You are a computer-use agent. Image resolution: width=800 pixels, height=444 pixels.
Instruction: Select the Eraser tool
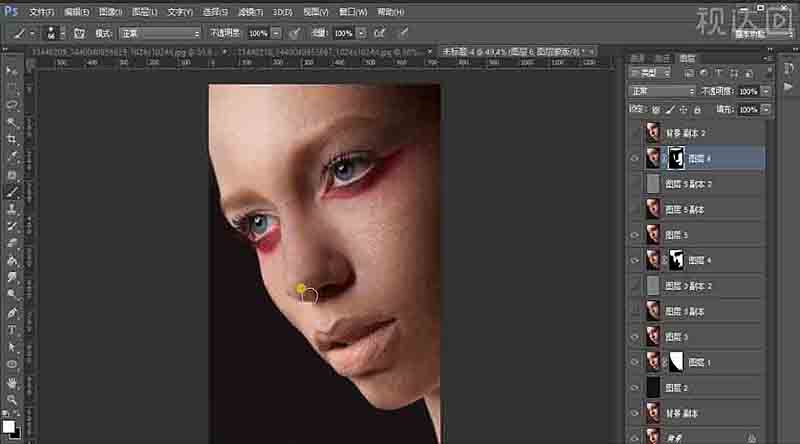(12, 243)
